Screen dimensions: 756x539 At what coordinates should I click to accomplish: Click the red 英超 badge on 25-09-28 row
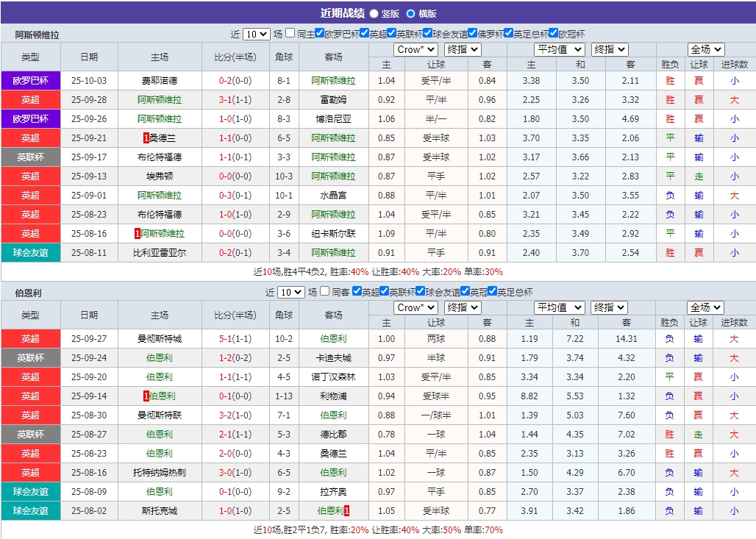[x=30, y=99]
